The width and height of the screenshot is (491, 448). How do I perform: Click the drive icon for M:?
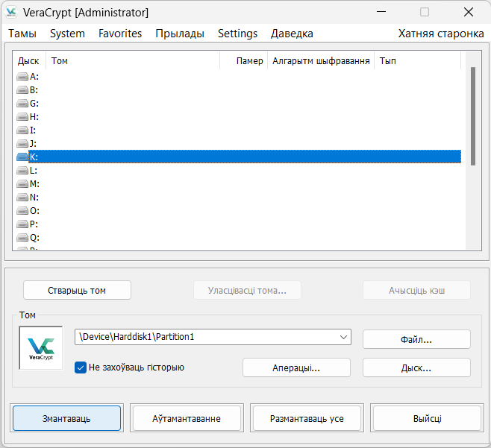22,184
